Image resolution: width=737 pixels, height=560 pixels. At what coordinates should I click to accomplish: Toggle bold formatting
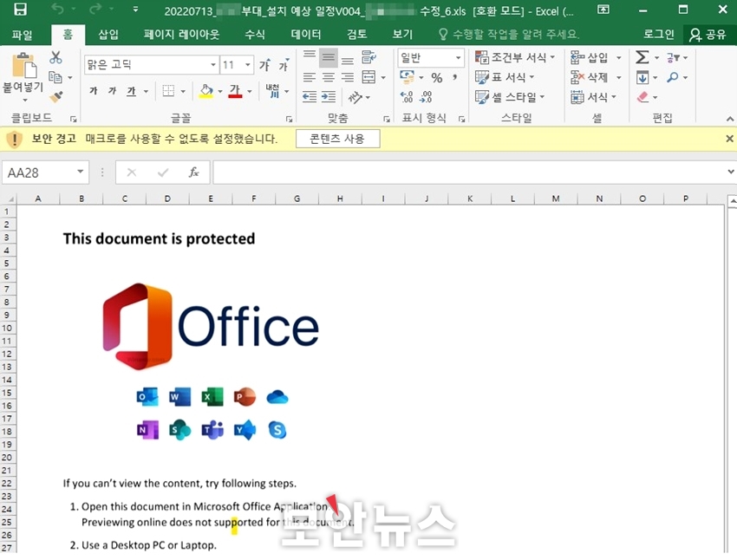(94, 91)
